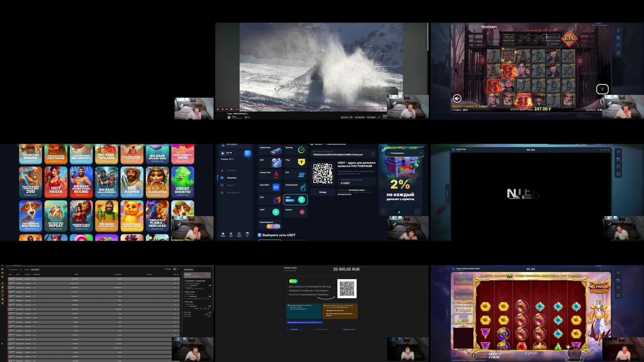Screen dimensions: 644x362
Task: Open top side-panel icon beside True Grit game
Action: click(x=618, y=30)
